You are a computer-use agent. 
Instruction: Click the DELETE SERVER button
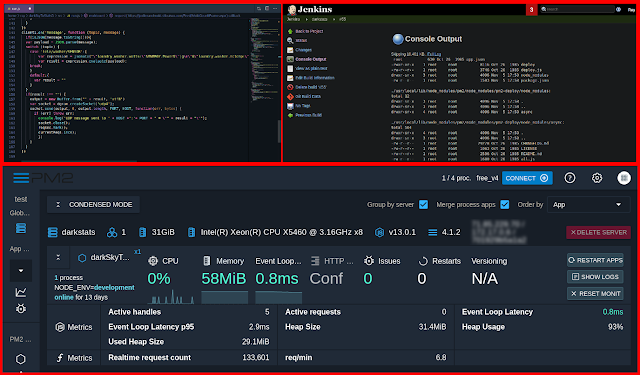598,232
